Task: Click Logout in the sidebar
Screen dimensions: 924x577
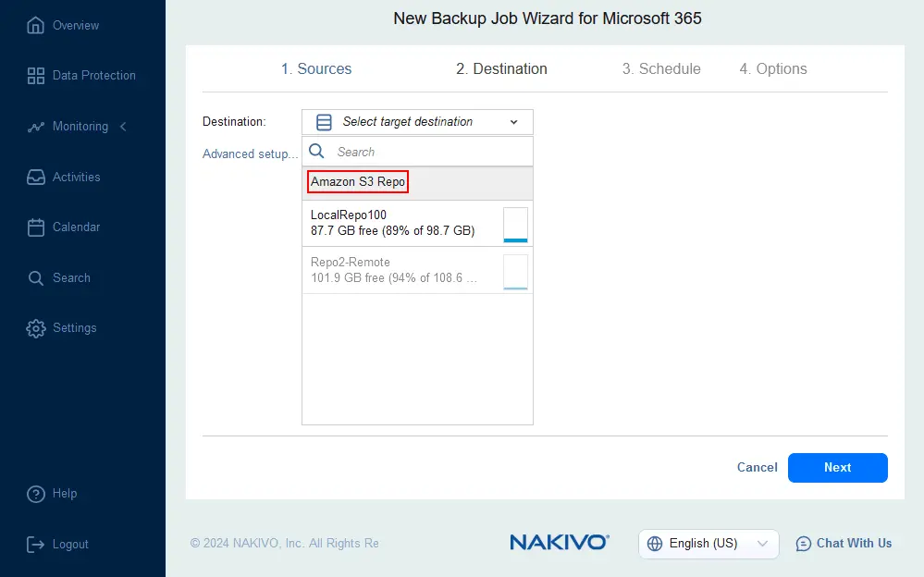Action: (x=70, y=545)
